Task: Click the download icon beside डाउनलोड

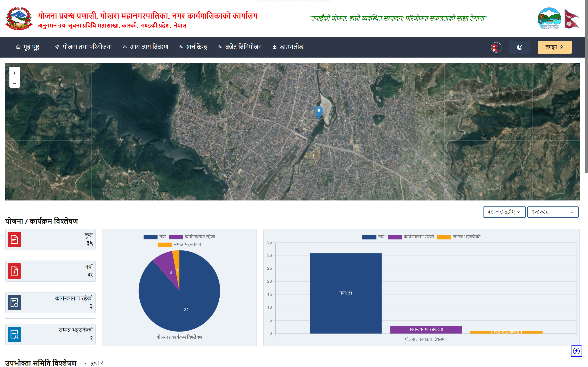Action: click(x=274, y=47)
